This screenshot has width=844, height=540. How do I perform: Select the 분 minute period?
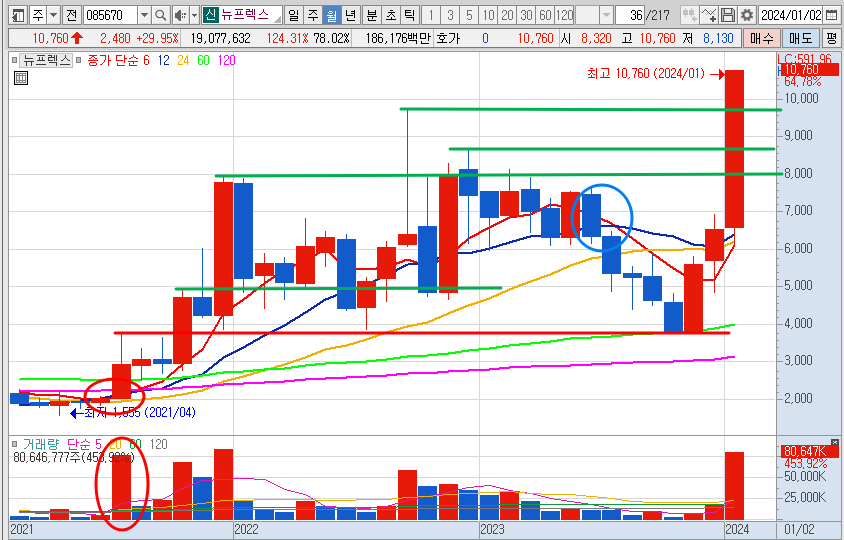pos(372,15)
